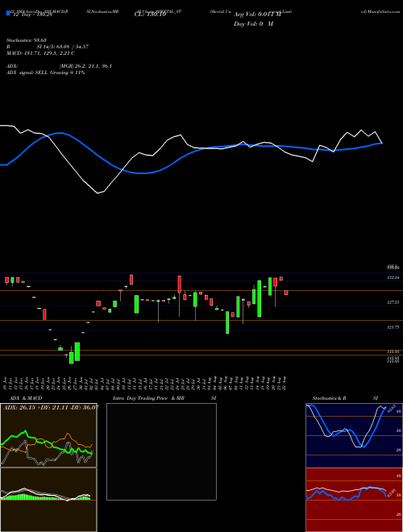Screen dimensions: 403x532
Task: Open the red RSI sub-chart panel
Action: pyautogui.click(x=354, y=500)
